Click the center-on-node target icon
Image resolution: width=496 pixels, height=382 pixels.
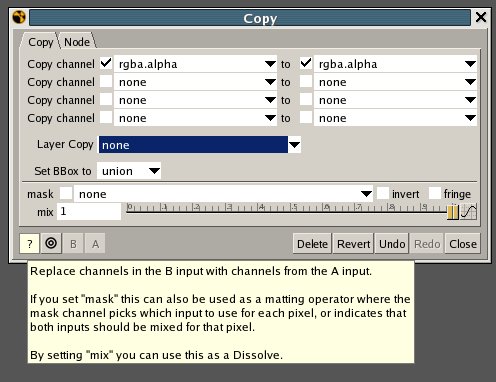coord(51,243)
